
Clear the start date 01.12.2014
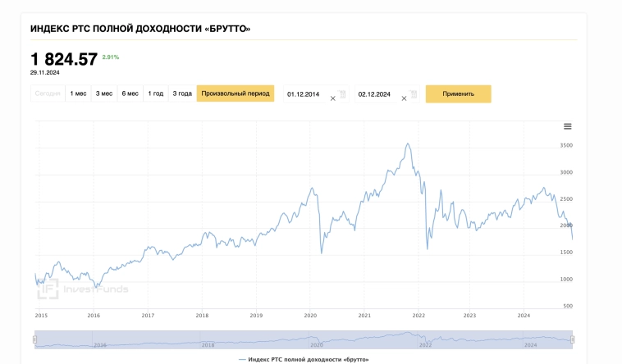point(332,98)
